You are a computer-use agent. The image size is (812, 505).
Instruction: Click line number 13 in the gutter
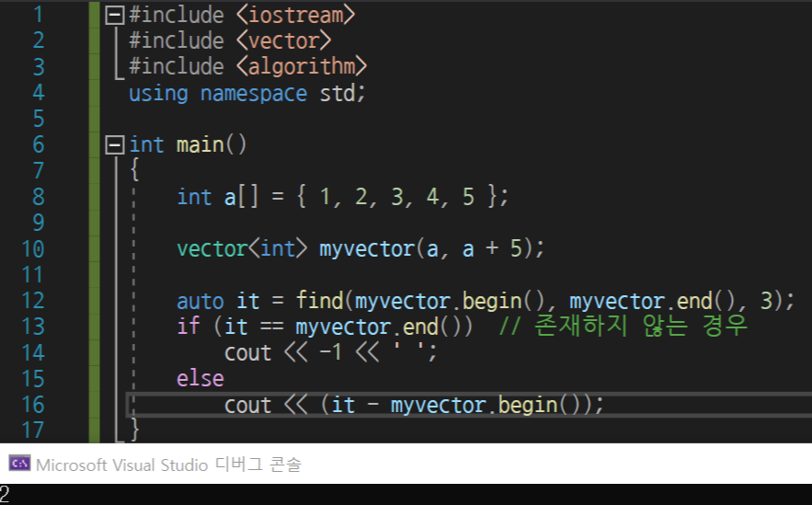click(x=32, y=327)
